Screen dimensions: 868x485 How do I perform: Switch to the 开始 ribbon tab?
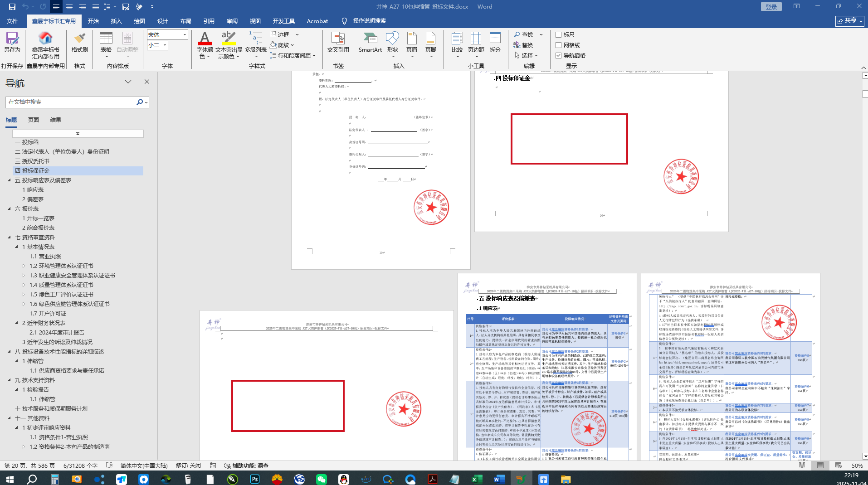[93, 21]
